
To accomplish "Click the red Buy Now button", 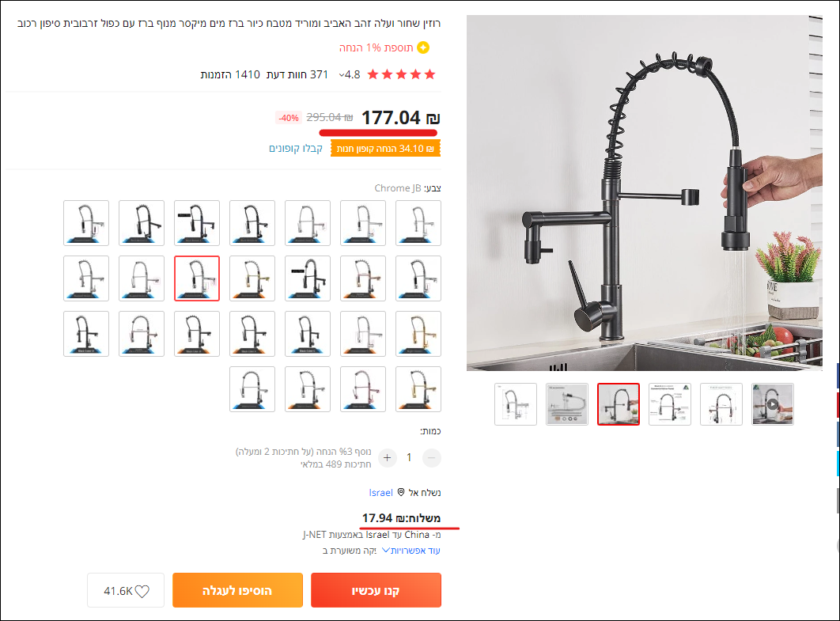I will click(376, 590).
